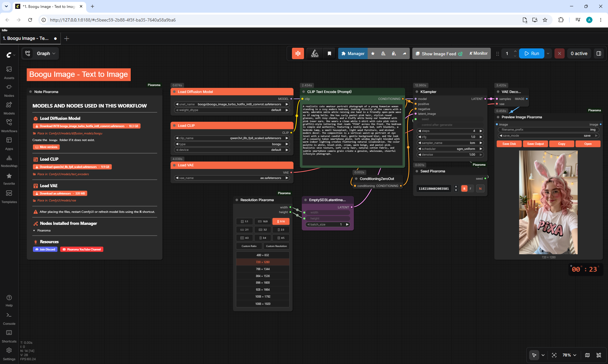Select the 2:1 aspect ratio option
Screen dimensions: 608x364
244,230
